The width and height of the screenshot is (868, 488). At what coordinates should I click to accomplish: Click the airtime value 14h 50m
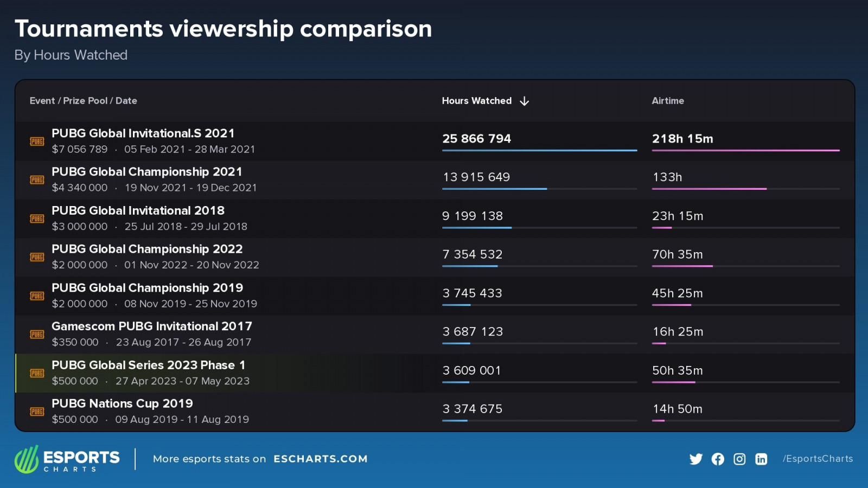(x=678, y=409)
